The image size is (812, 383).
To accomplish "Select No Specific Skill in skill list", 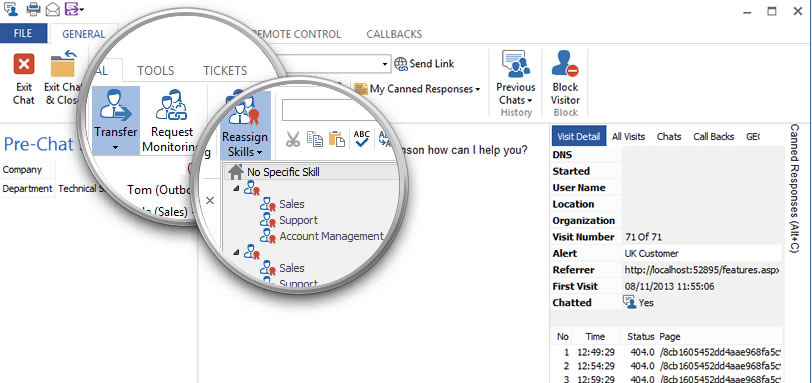I will point(283,172).
